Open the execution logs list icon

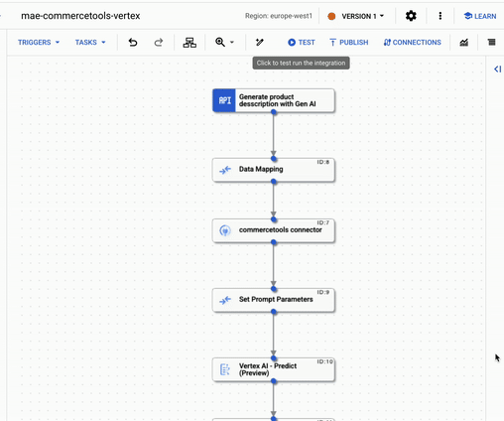pyautogui.click(x=492, y=42)
